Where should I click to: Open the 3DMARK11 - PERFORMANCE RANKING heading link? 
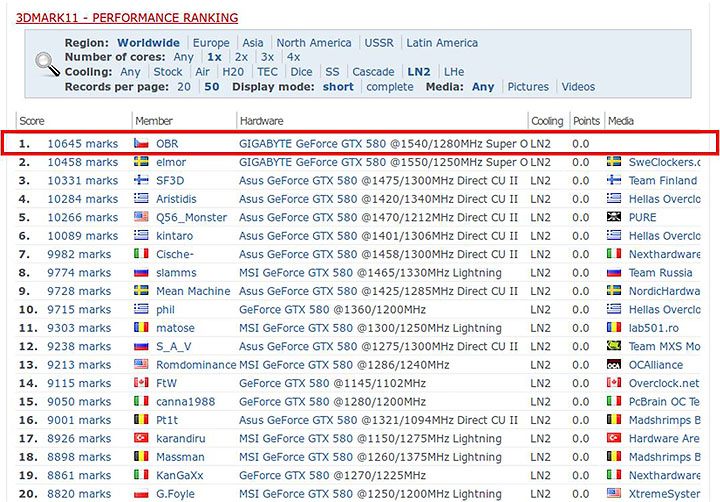click(127, 17)
